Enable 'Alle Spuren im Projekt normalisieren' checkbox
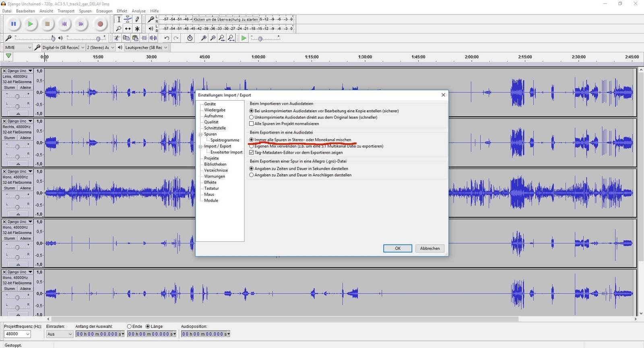This screenshot has height=348, width=644. (252, 124)
